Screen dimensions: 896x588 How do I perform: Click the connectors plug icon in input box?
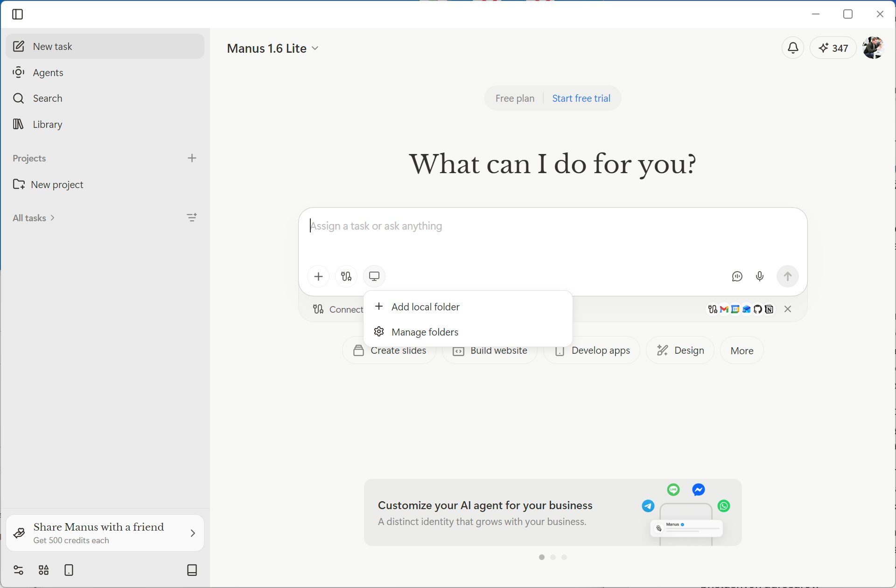click(346, 276)
